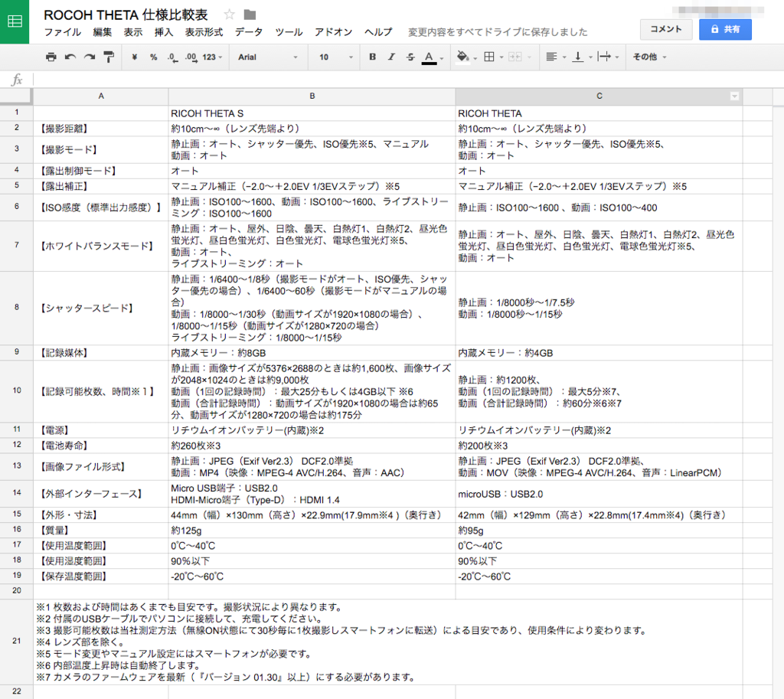Click the merge cells icon
Viewport: 784px width, 699px height.
click(x=514, y=57)
